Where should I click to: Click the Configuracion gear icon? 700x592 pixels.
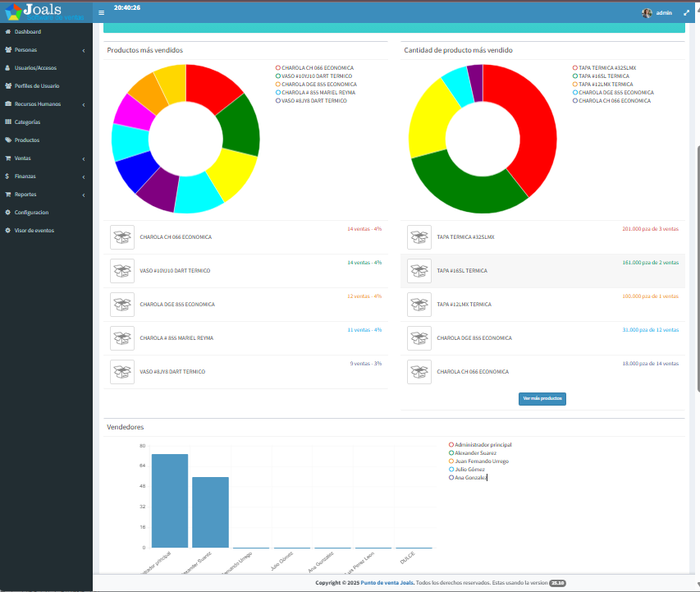point(7,212)
